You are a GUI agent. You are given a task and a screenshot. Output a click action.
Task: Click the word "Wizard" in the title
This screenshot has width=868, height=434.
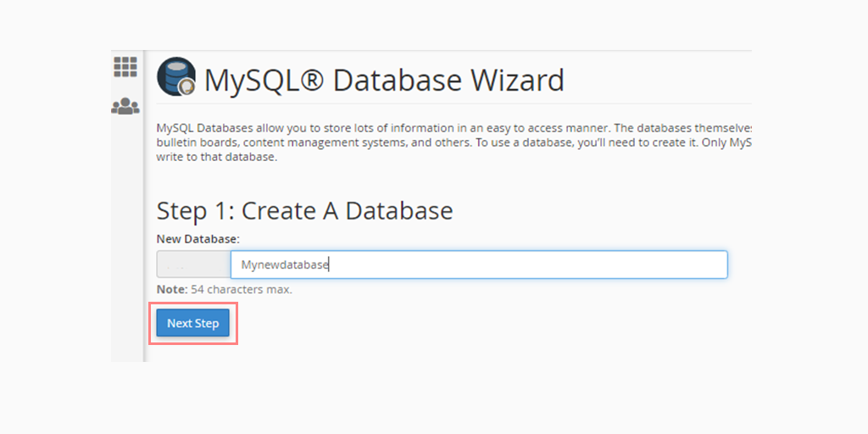click(x=509, y=80)
